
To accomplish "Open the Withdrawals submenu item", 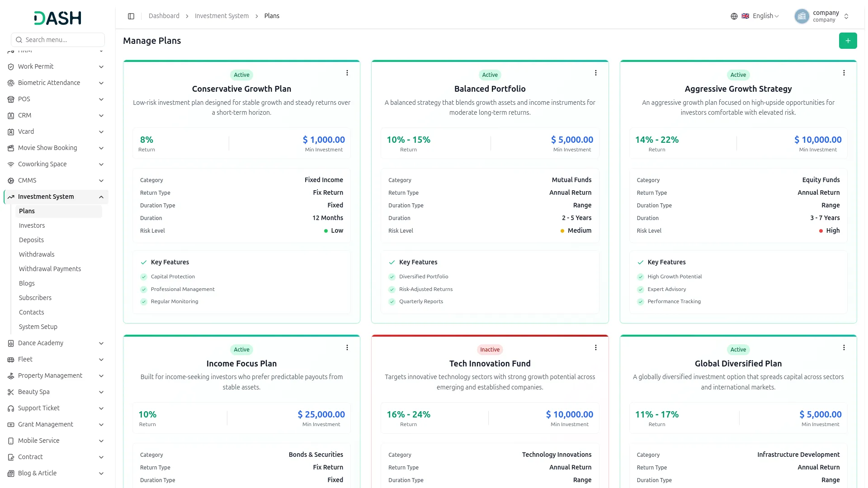I will [59, 254].
